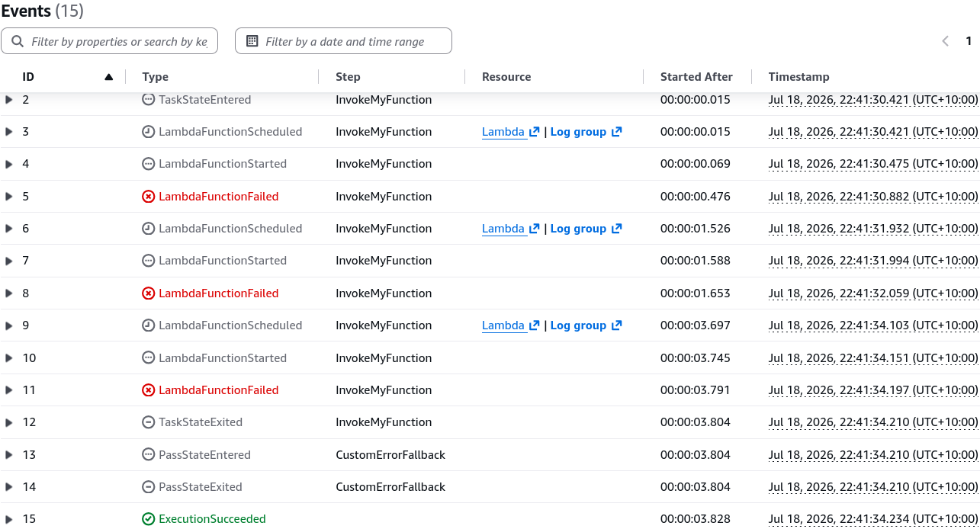This screenshot has width=980, height=529.
Task: Sort by the Type column header
Action: click(156, 77)
